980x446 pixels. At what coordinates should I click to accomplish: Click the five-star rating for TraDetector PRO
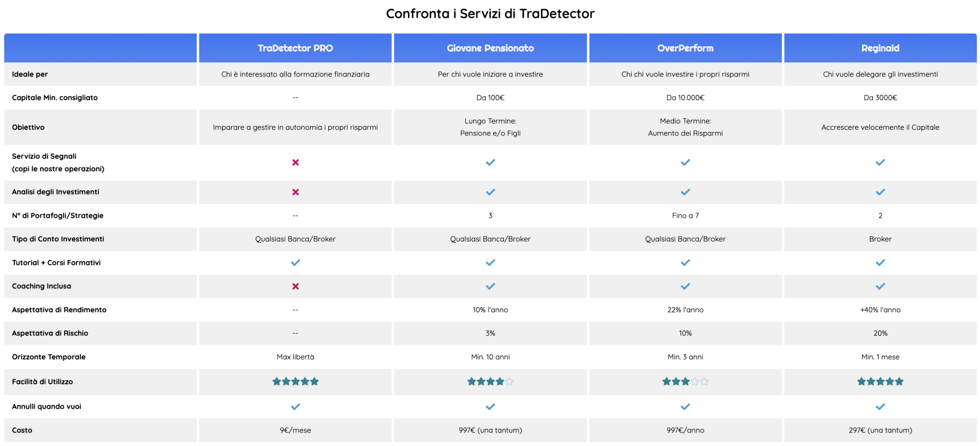tap(295, 382)
